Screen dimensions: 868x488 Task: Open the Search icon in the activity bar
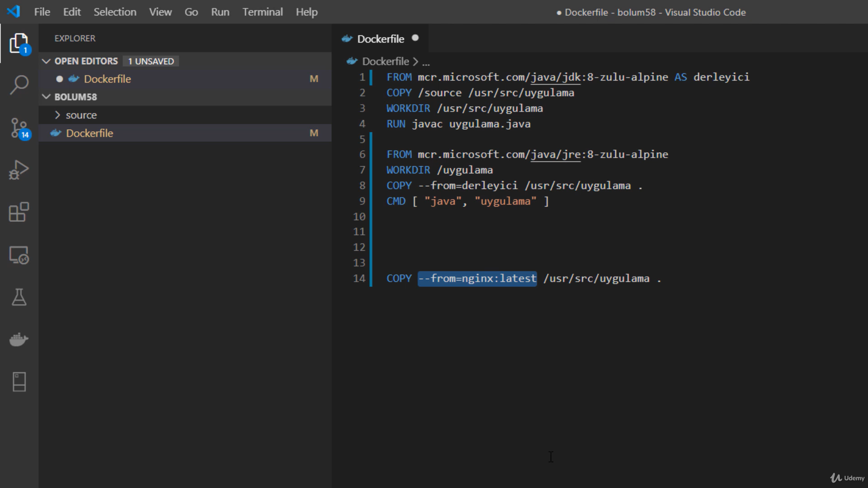[x=19, y=85]
